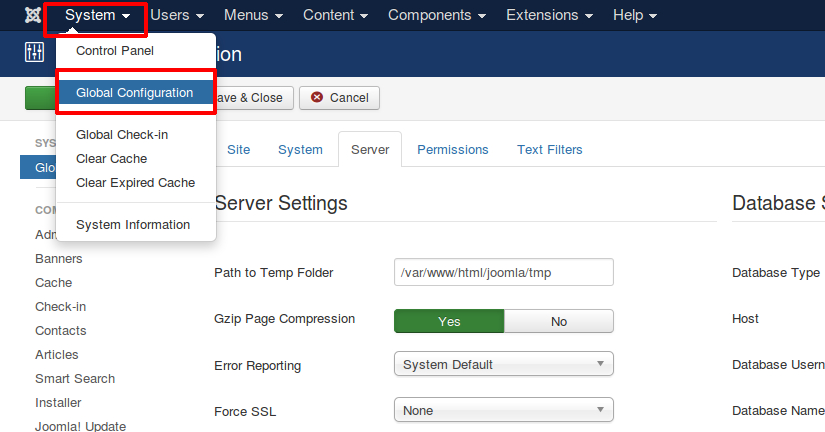Open the Error Reporting dropdown
This screenshot has width=825, height=432.
503,365
